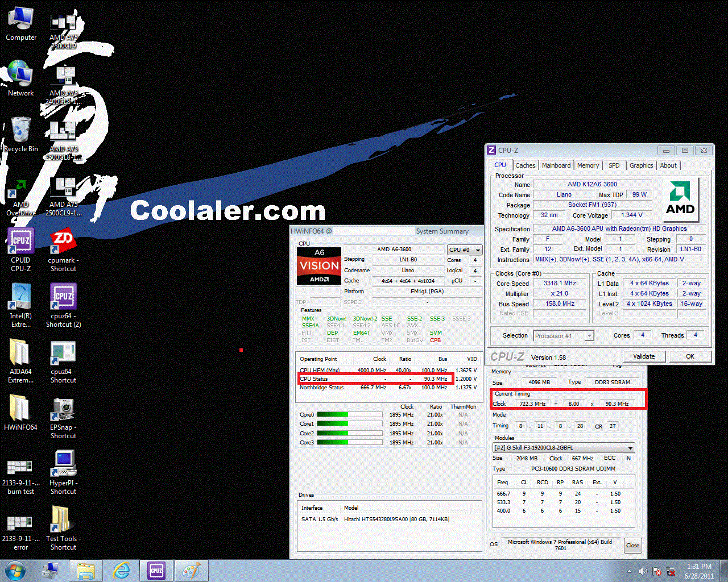This screenshot has height=582, width=728.
Task: Click the disconnected network tray icon
Action: pos(671,571)
